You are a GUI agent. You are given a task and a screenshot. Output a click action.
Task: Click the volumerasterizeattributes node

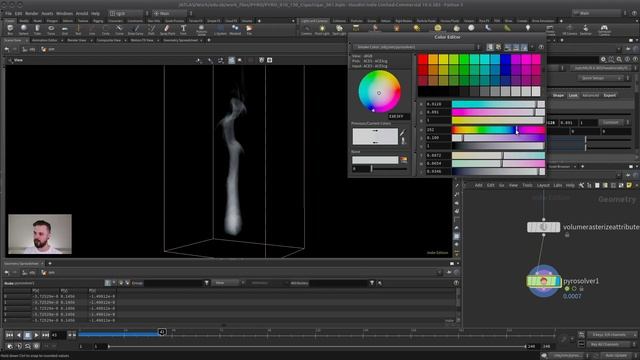[543, 227]
